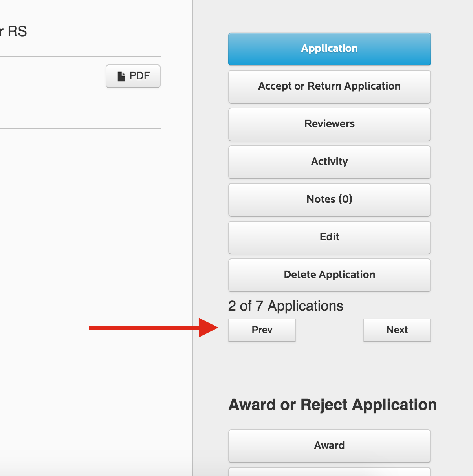The height and width of the screenshot is (476, 473).
Task: Go to the Next application
Action: [397, 330]
